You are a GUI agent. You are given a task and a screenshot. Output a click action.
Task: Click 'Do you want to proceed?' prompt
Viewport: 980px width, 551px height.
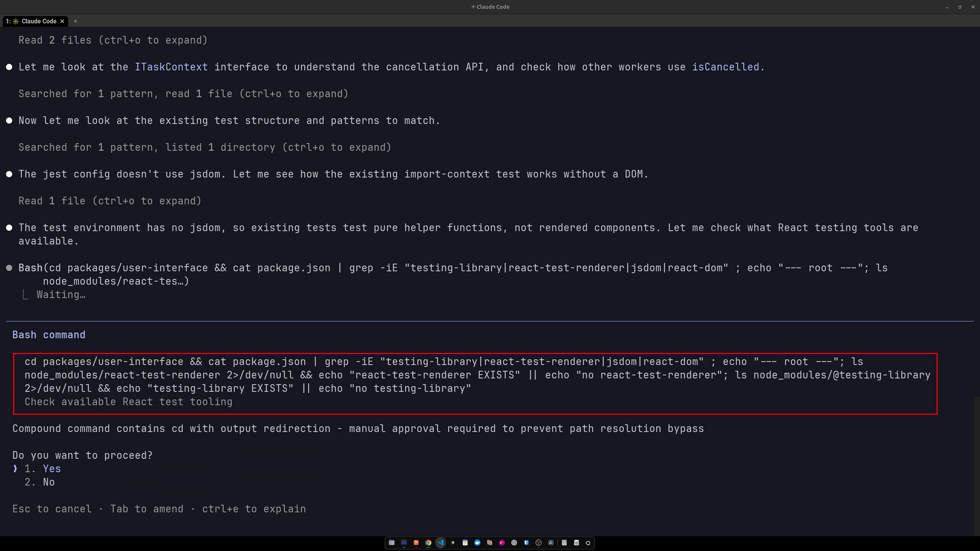[x=82, y=455]
